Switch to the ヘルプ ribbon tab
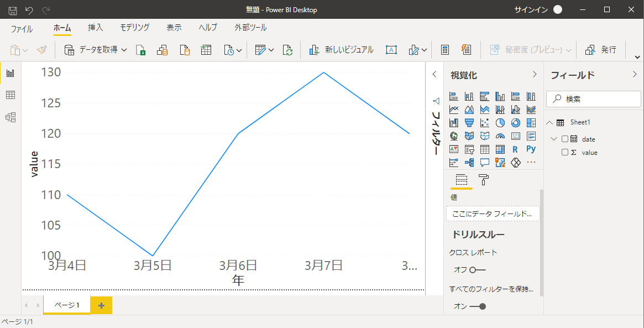Viewport: 644px width, 328px height. coord(208,28)
